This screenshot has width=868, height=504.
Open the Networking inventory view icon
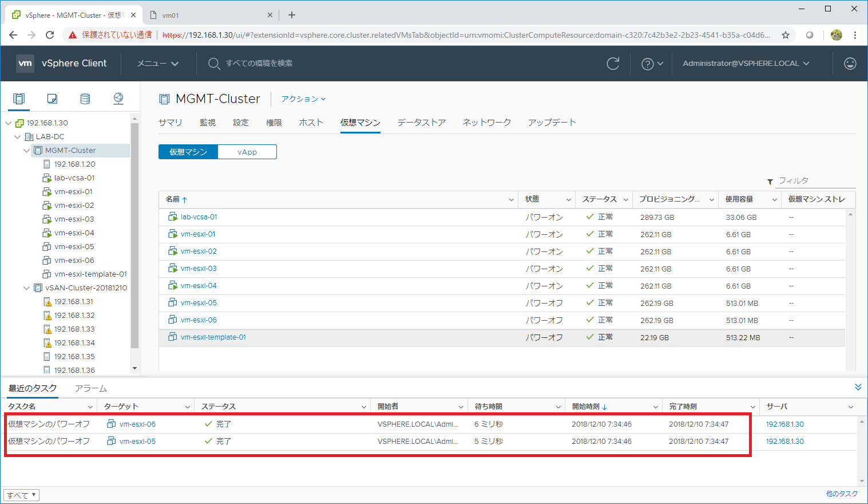(x=118, y=99)
